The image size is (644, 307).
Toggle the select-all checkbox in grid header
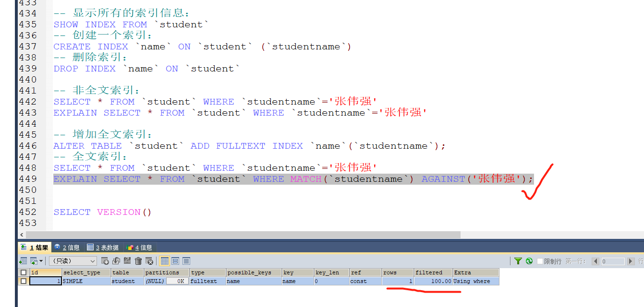23,272
